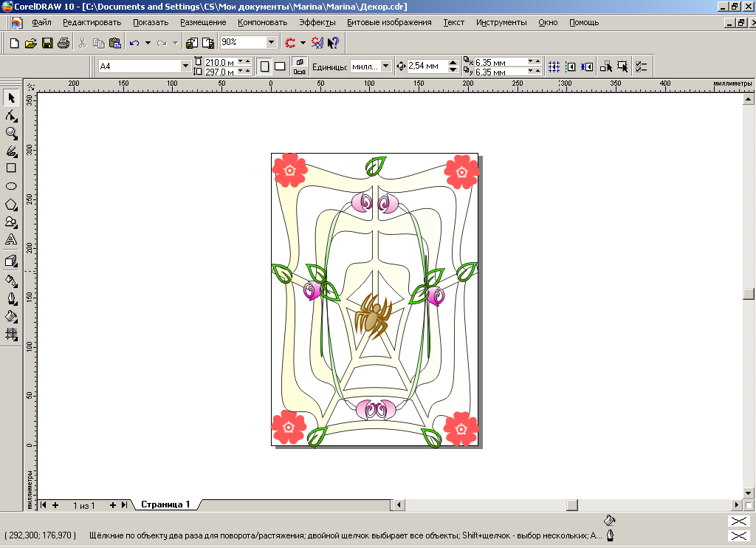Open the Fill bucket tool flyout
Image resolution: width=756 pixels, height=548 pixels.
coord(11,316)
